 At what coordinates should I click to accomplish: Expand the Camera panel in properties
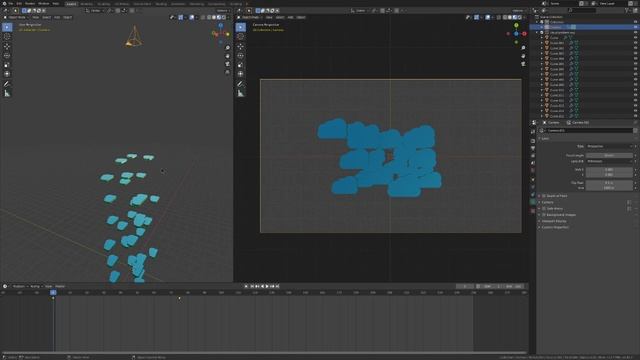[x=547, y=202]
